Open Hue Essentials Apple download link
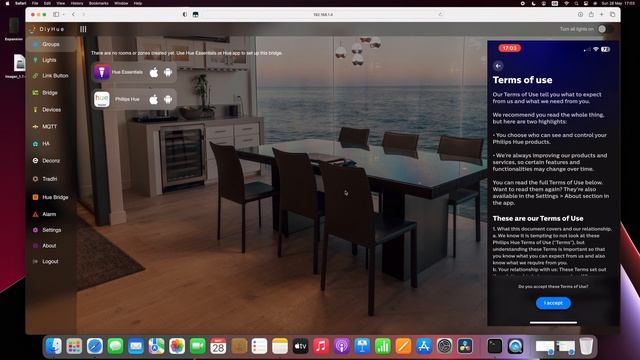The width and height of the screenshot is (640, 360). click(x=153, y=72)
